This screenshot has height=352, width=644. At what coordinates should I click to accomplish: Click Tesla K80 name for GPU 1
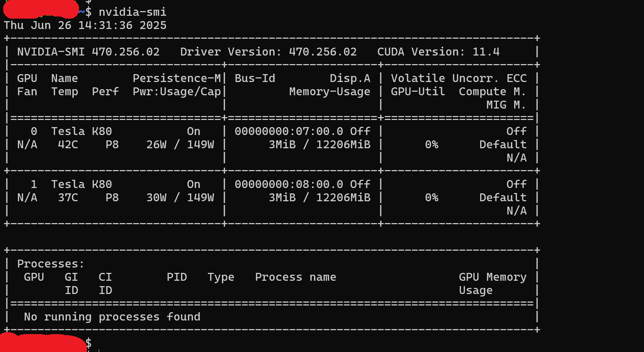click(x=82, y=184)
